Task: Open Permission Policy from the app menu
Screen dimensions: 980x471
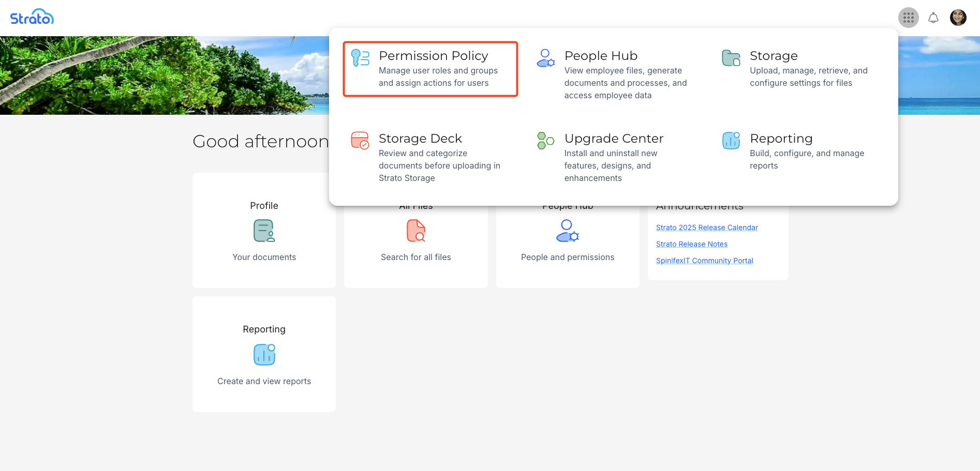Action: (433, 56)
